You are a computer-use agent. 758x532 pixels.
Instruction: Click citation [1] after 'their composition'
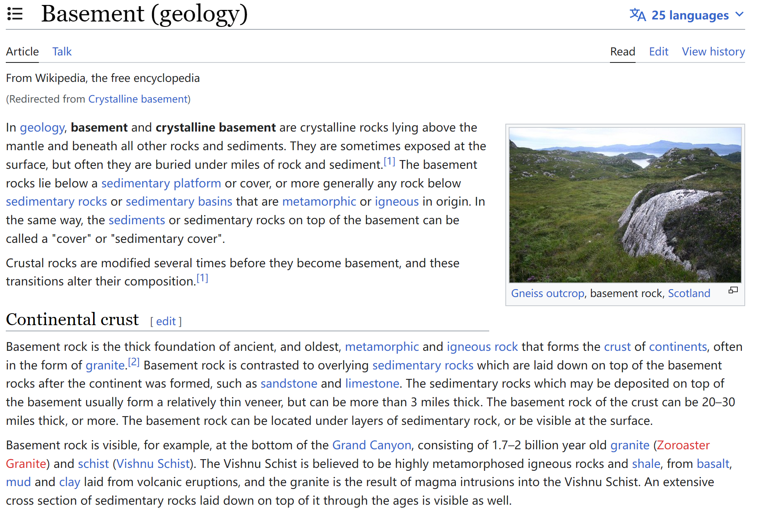point(202,278)
